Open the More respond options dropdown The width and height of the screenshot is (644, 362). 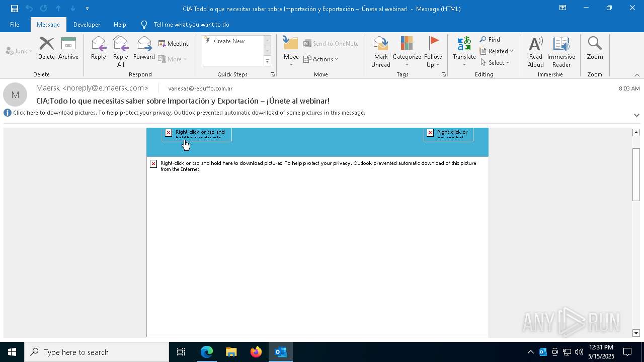[173, 59]
